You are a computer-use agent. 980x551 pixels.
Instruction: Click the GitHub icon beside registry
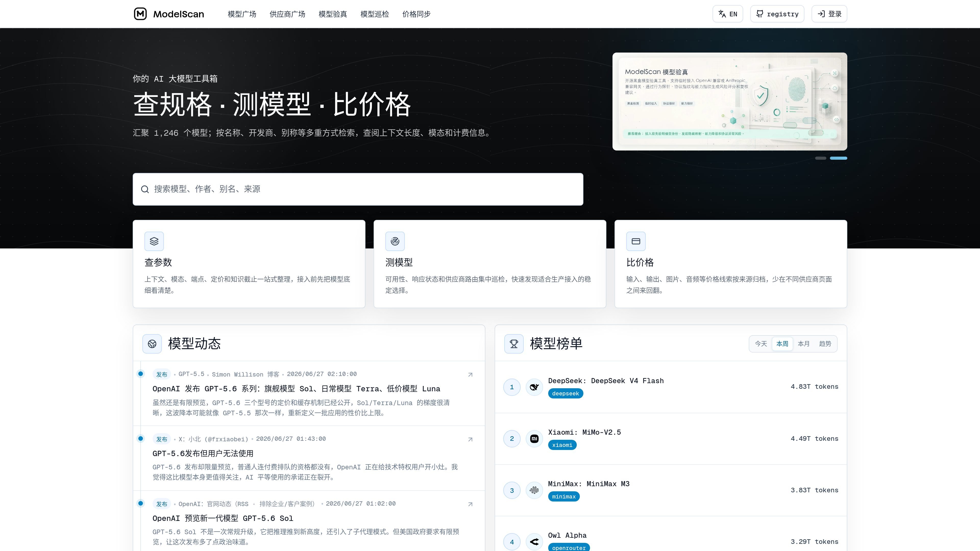(x=760, y=14)
